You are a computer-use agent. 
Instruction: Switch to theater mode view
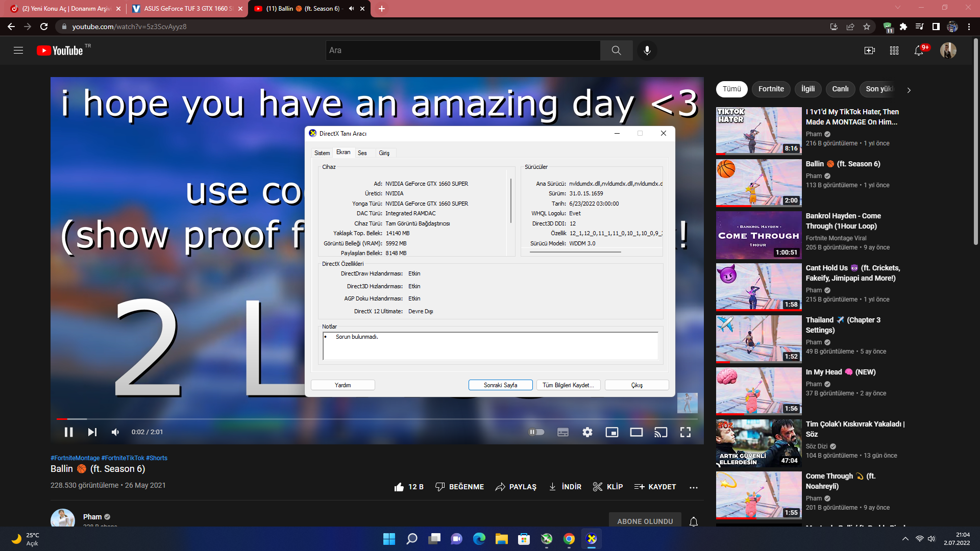pyautogui.click(x=636, y=432)
